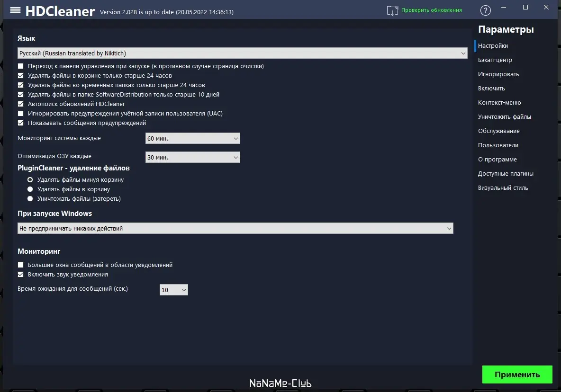Close the HDCleaner window
Viewport: 561px width, 392px height.
[546, 7]
